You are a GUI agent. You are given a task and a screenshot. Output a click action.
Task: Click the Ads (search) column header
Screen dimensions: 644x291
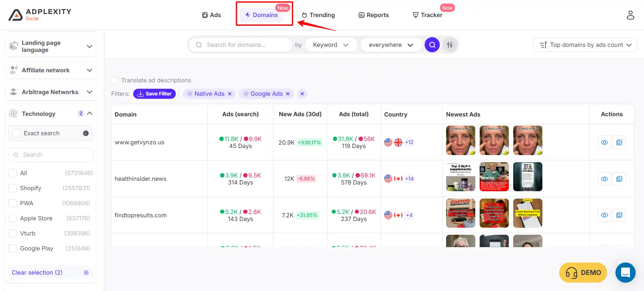(240, 114)
